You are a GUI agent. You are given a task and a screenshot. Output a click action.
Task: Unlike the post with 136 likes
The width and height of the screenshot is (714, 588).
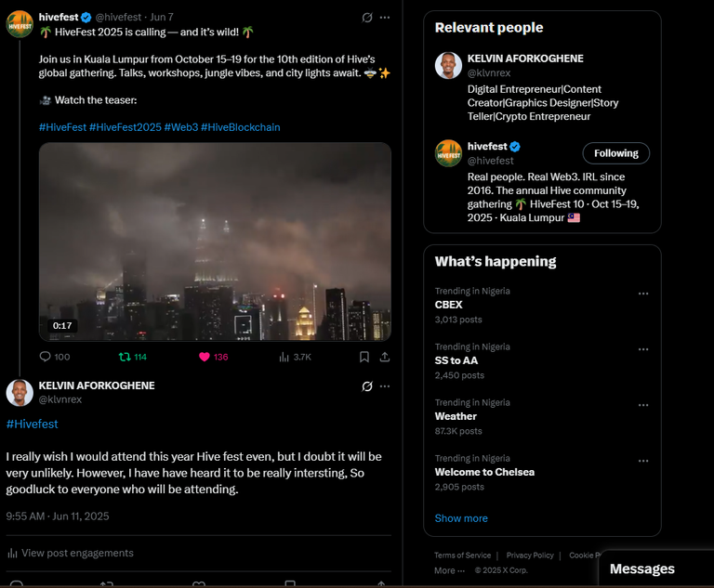[204, 357]
